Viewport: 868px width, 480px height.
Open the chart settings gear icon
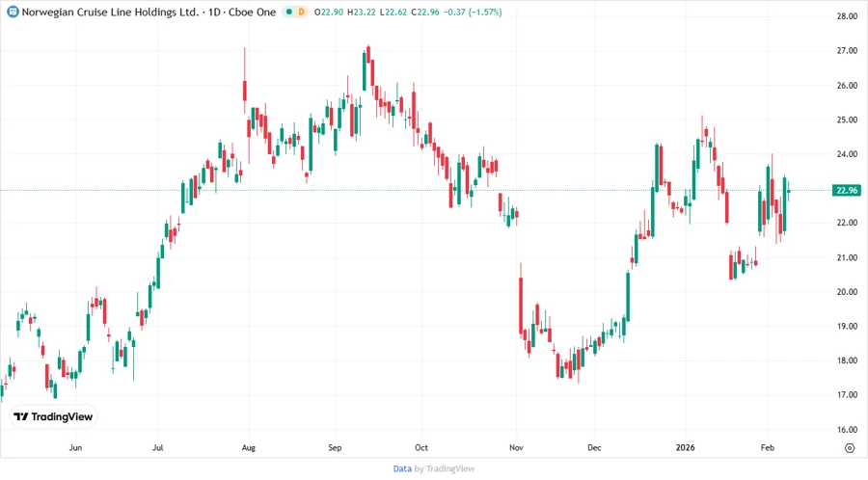(x=850, y=448)
